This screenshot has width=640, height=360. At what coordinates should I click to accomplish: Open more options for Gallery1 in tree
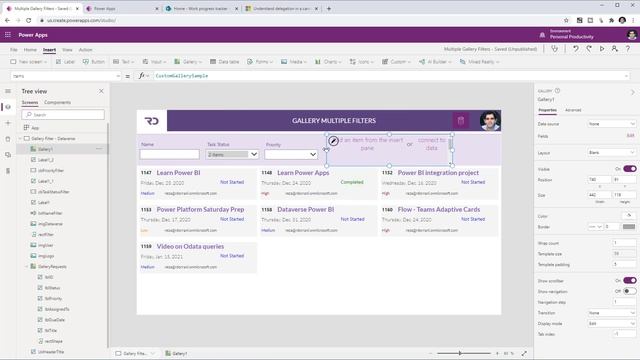[x=99, y=149]
